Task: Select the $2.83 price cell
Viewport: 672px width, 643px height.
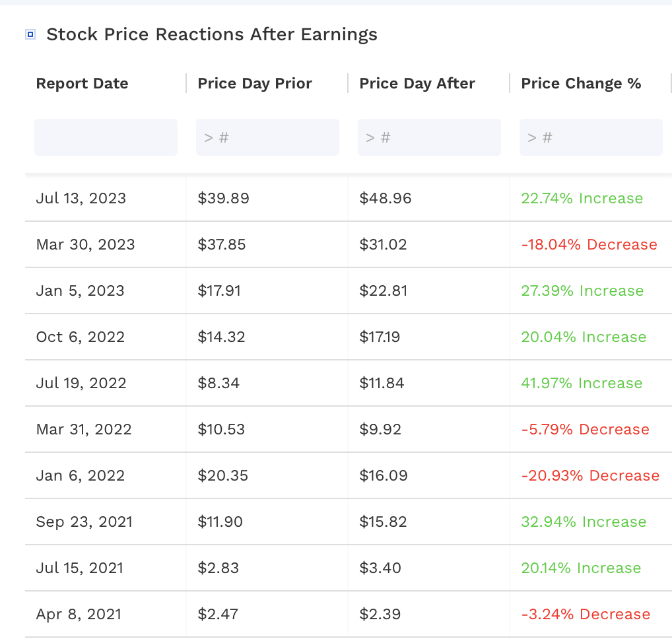Action: (x=219, y=568)
